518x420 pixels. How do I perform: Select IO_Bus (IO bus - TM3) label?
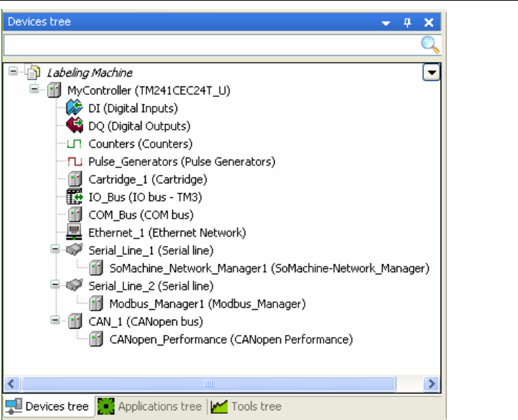tap(145, 197)
